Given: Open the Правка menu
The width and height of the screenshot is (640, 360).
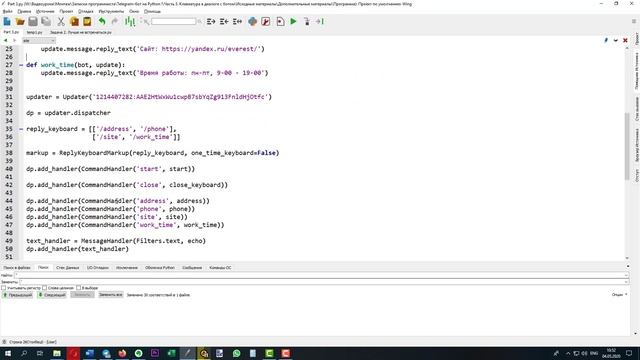Looking at the screenshot, I should pyautogui.click(x=24, y=11).
